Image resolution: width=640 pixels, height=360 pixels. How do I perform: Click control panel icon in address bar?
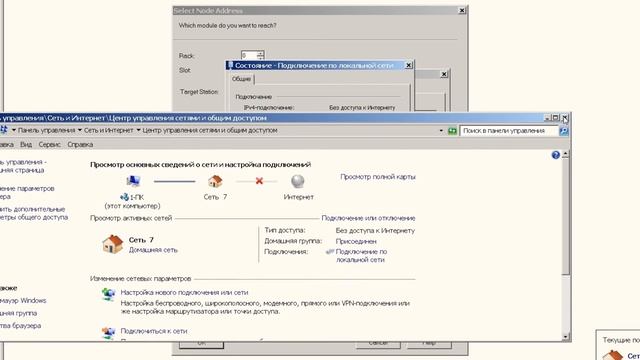[x=4, y=130]
